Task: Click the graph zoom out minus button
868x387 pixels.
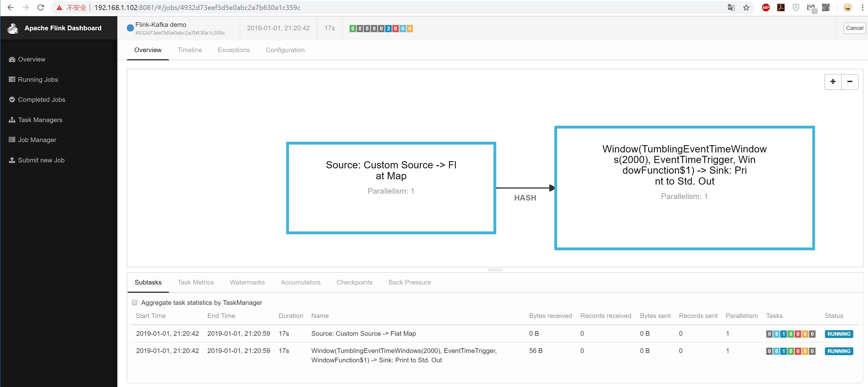Action: point(850,82)
